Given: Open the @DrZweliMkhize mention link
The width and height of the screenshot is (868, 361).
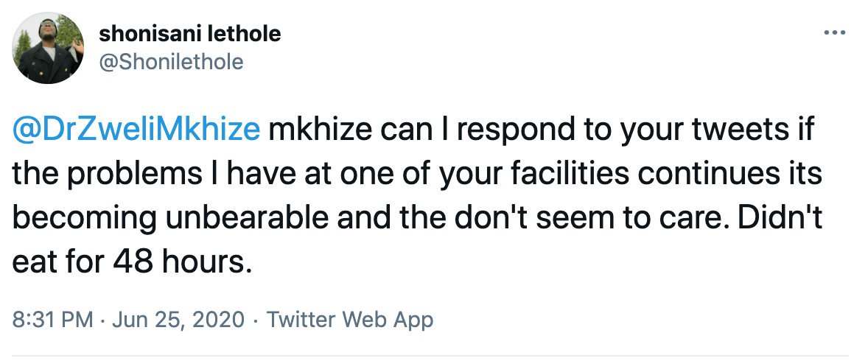Looking at the screenshot, I should (x=137, y=130).
